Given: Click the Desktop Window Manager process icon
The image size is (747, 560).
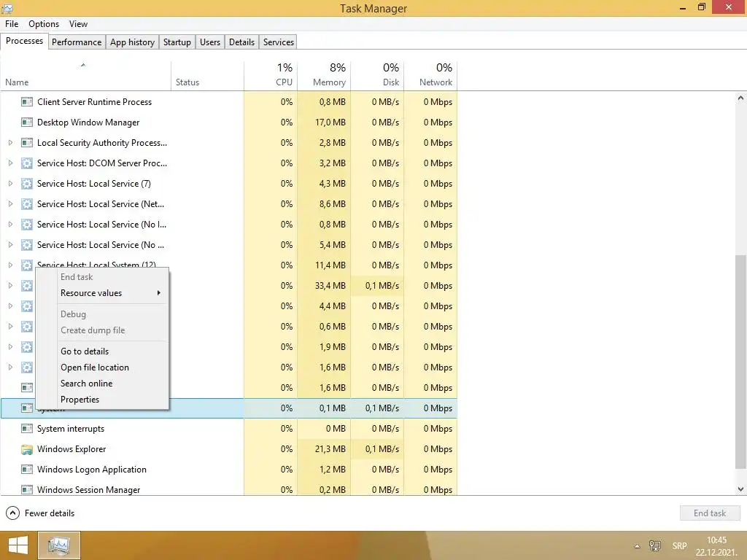Looking at the screenshot, I should pyautogui.click(x=27, y=122).
